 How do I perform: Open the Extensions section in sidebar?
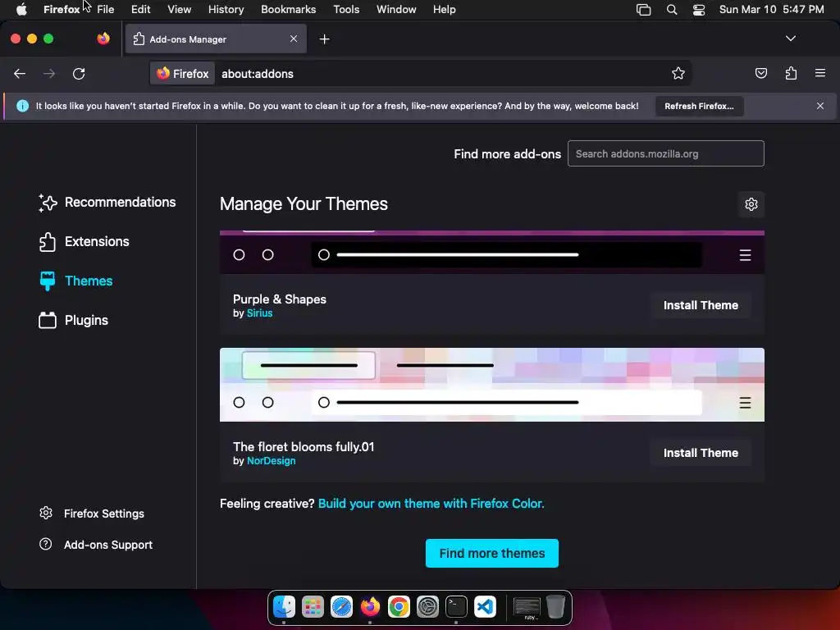point(84,242)
